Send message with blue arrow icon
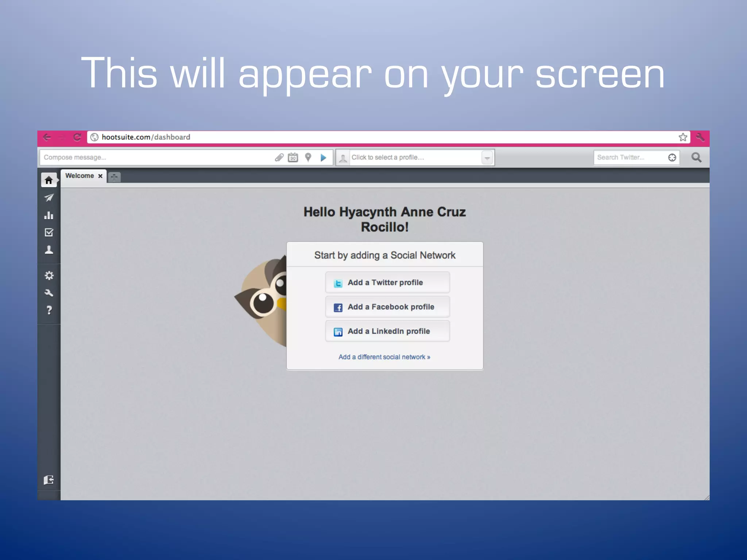This screenshot has height=560, width=747. (x=323, y=157)
